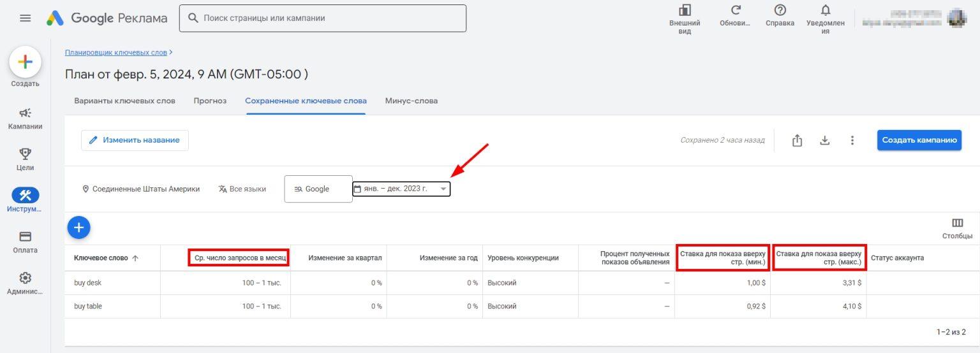Click the Google Реклама logo
The width and height of the screenshot is (980, 353).
[x=107, y=18]
